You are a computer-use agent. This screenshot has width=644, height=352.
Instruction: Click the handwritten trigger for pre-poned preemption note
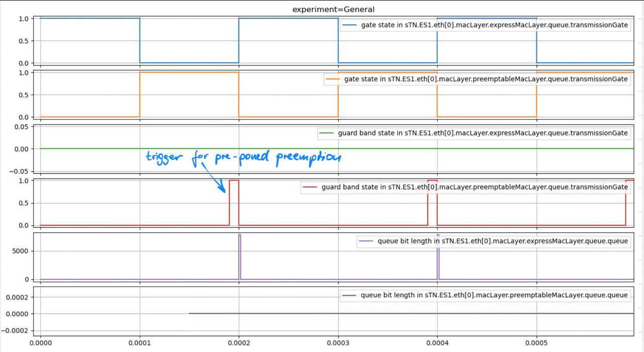click(x=243, y=157)
